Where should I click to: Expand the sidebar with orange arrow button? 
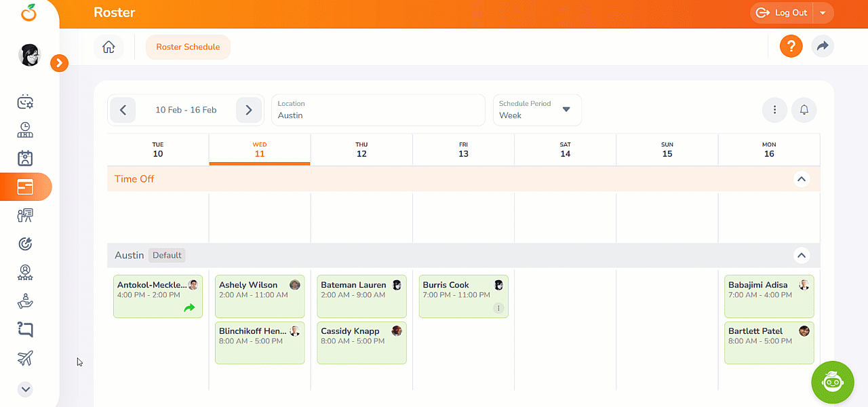[x=59, y=63]
